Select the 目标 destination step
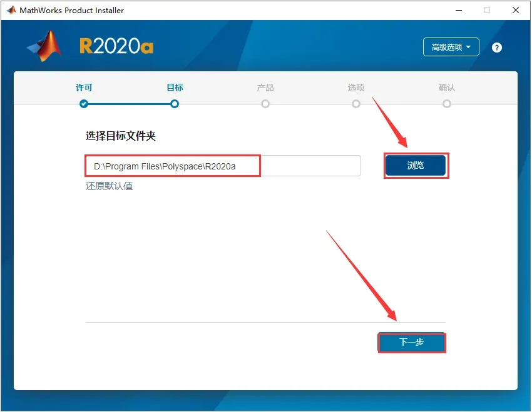Image resolution: width=532 pixels, height=412 pixels. click(x=175, y=88)
